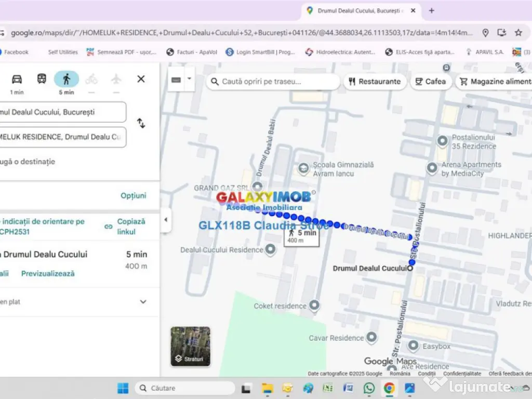Viewport: 532px width, 399px height.
Task: Filter by Restaurante chip
Action: (x=375, y=82)
